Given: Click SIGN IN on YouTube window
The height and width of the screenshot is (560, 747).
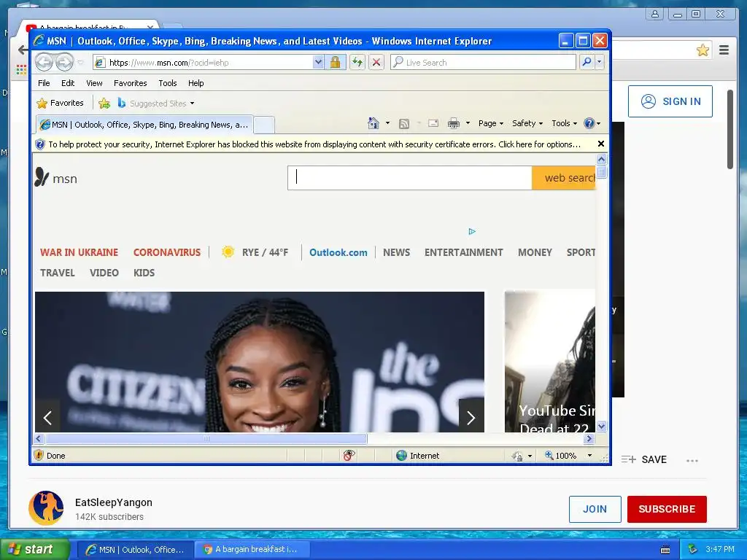Looking at the screenshot, I should pos(670,101).
